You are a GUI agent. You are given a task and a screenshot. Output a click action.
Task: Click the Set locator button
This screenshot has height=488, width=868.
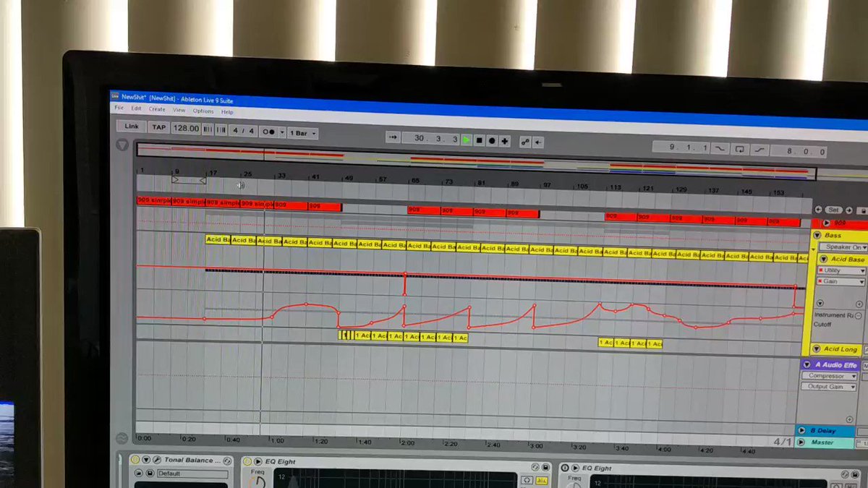click(833, 210)
